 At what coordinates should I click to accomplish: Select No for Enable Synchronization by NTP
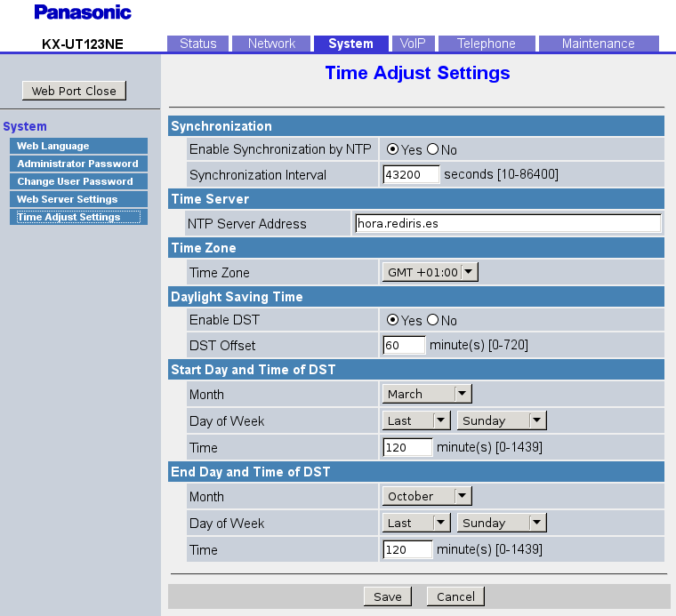[x=433, y=150]
